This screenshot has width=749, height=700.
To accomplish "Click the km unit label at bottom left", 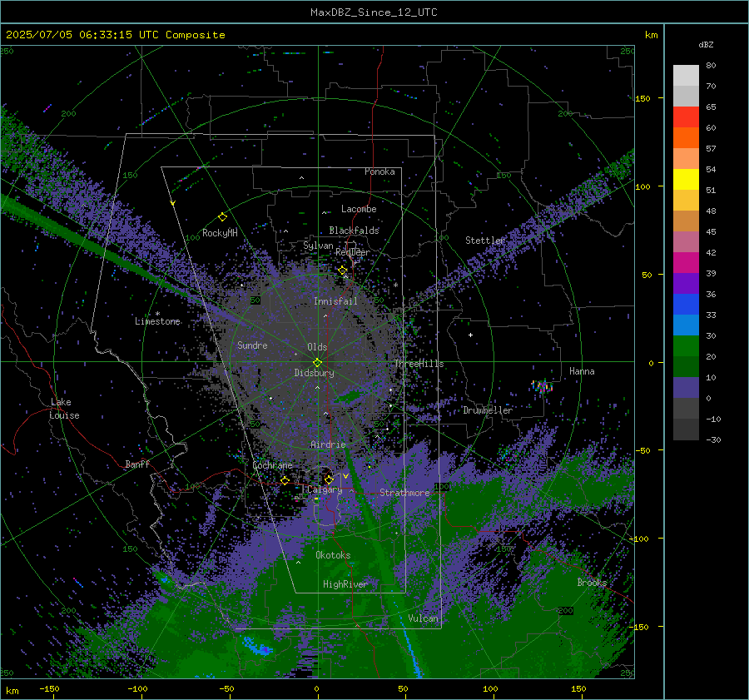I will click(12, 691).
